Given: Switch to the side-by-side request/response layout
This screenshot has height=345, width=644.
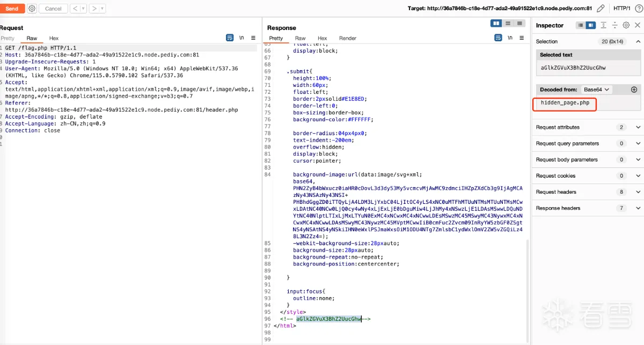Looking at the screenshot, I should tap(496, 23).
